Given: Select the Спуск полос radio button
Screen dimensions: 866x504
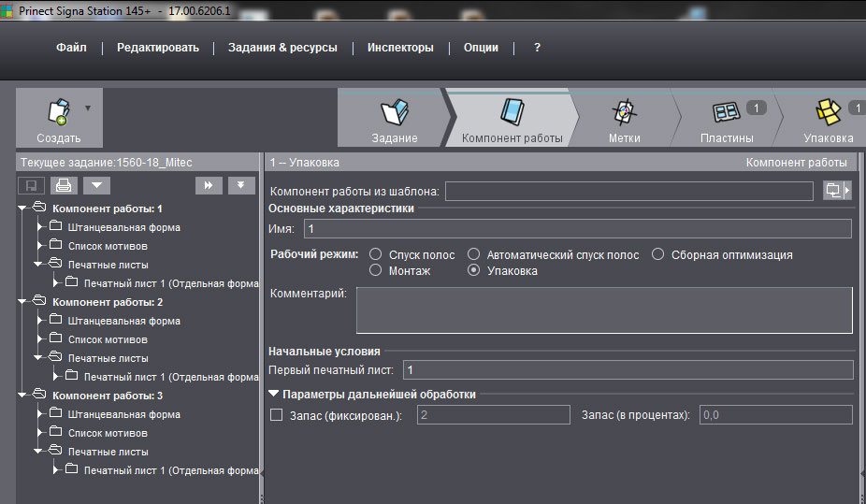Looking at the screenshot, I should [x=376, y=254].
